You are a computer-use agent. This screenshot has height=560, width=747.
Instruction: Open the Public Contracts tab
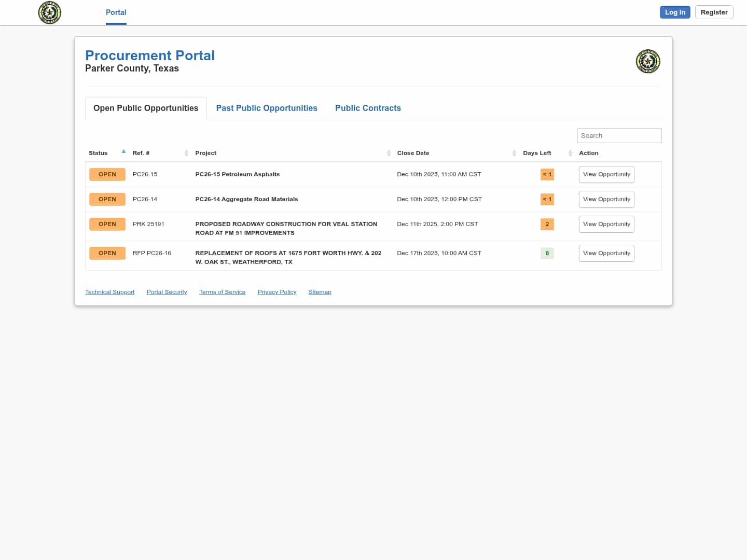click(x=368, y=108)
